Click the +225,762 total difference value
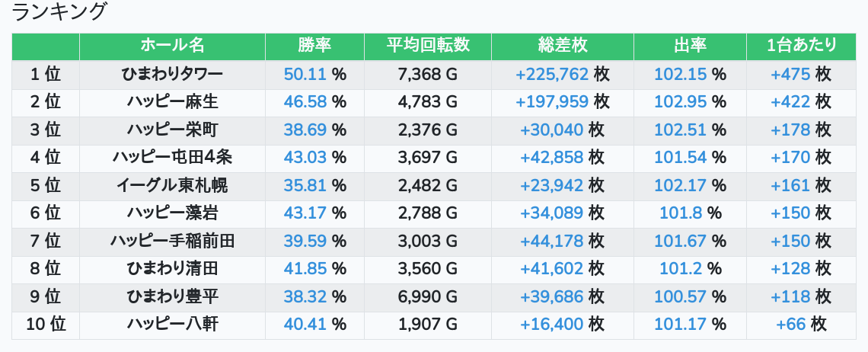 coord(552,75)
